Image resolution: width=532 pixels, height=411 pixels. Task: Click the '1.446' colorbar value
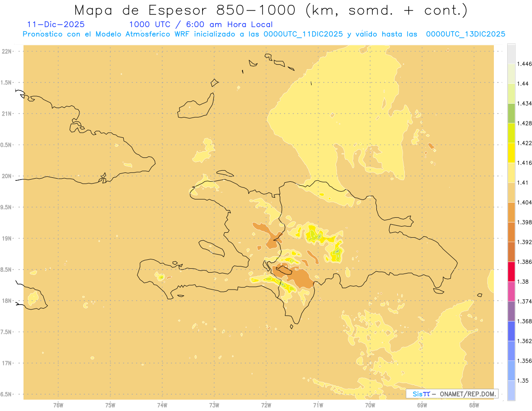click(x=525, y=64)
